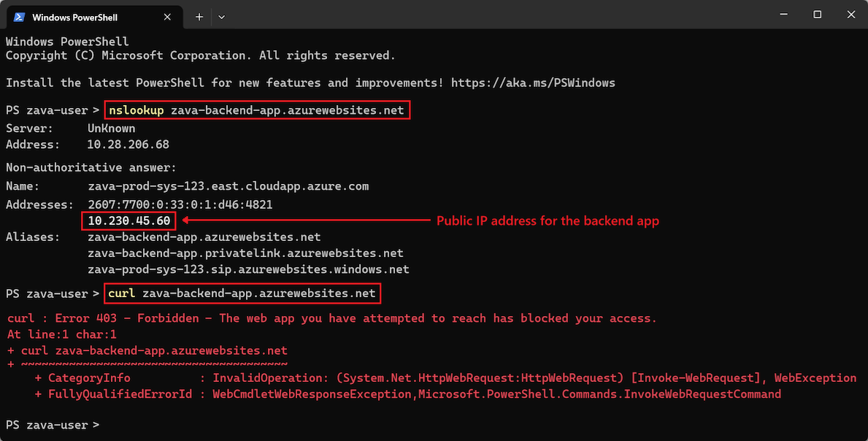Open the tab dropdown chevron menu
The image size is (868, 441).
pyautogui.click(x=221, y=16)
